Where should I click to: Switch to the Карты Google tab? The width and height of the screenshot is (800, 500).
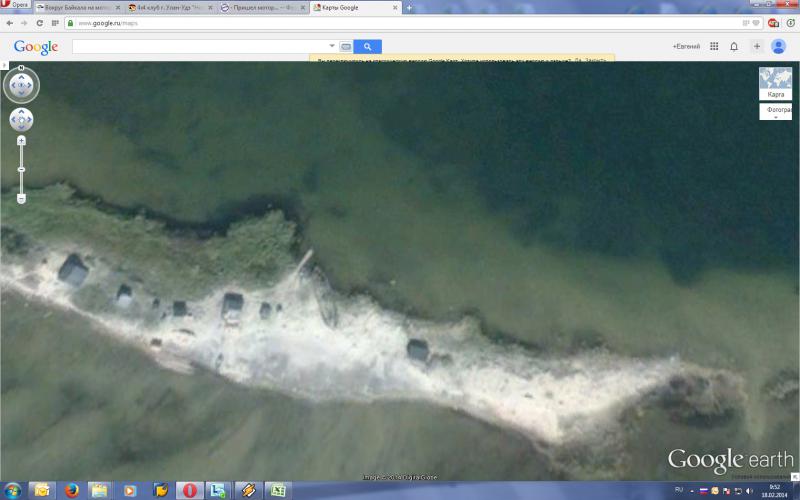point(350,7)
